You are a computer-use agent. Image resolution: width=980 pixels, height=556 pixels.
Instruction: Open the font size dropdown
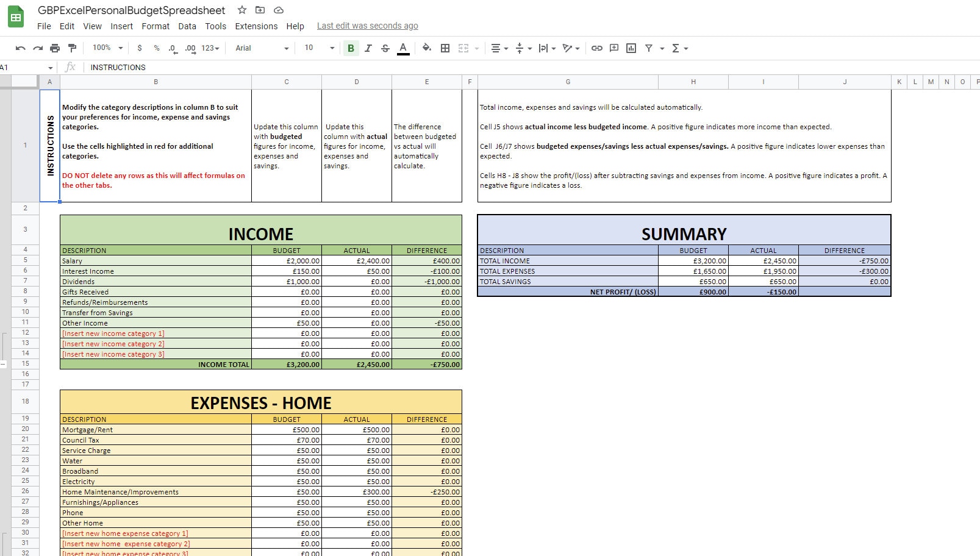[330, 48]
